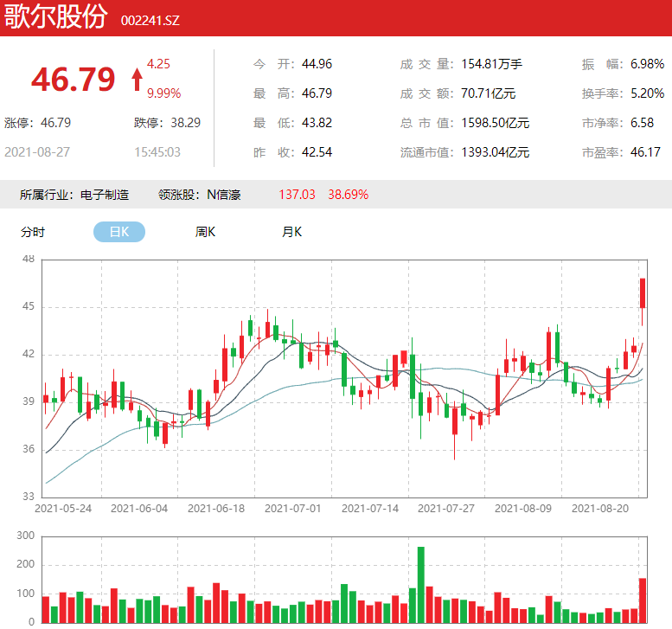The height and width of the screenshot is (629, 672).
Task: Click the volume axis label 300
Action: 25,536
